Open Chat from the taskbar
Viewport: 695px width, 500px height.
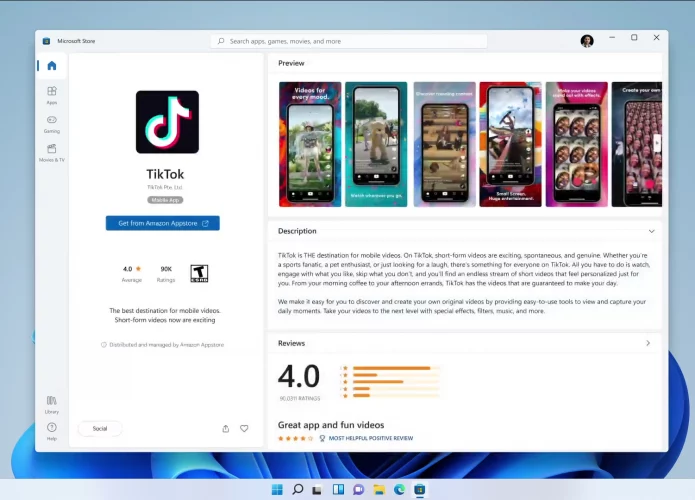[358, 489]
